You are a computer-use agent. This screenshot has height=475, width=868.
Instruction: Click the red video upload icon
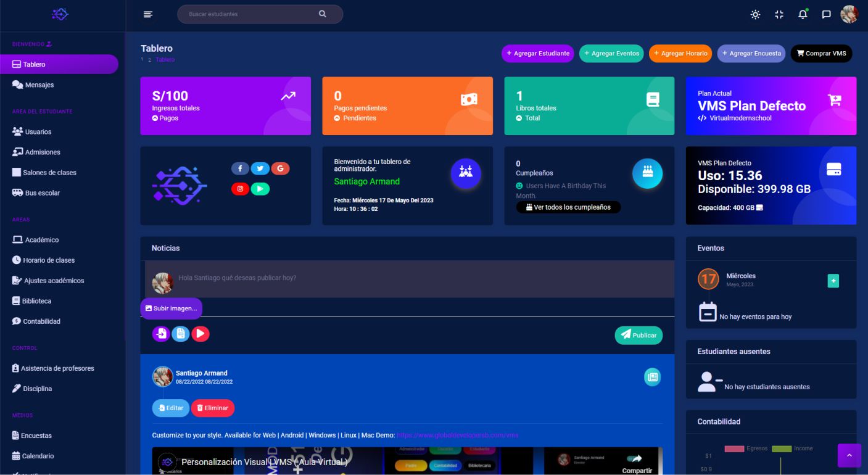pyautogui.click(x=200, y=334)
